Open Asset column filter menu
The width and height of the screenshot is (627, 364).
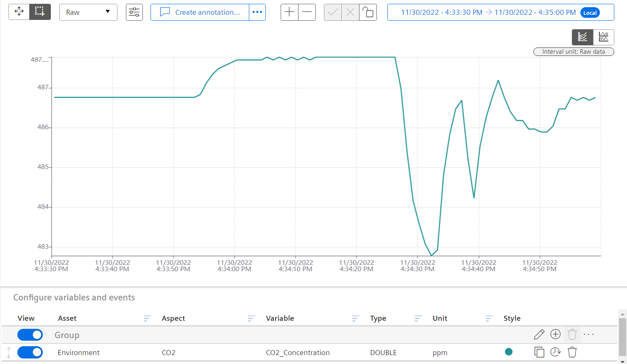click(x=147, y=318)
